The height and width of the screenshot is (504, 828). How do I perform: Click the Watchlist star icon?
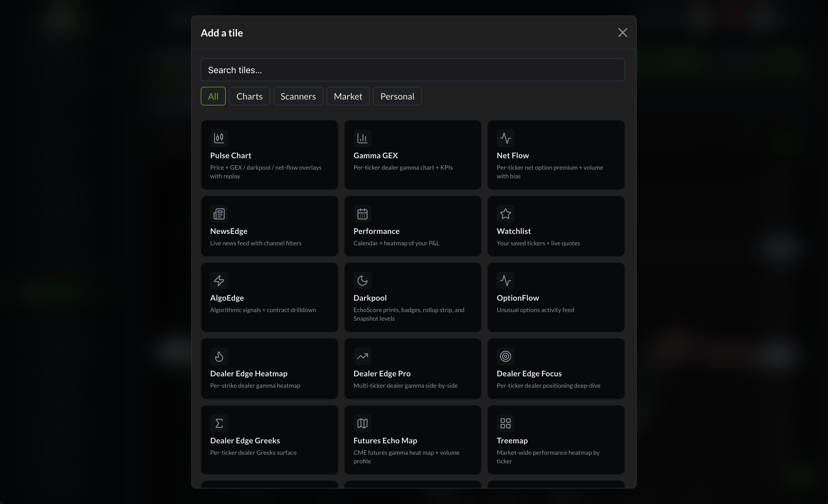tap(505, 214)
